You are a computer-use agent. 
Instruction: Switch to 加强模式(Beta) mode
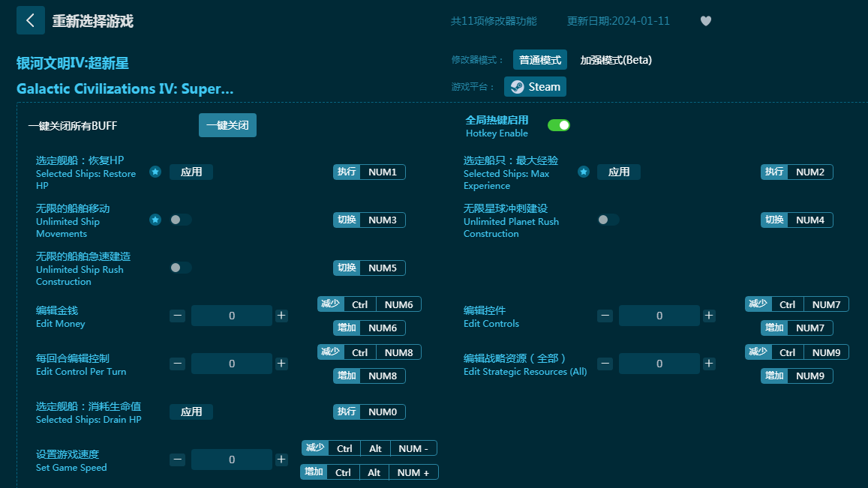pos(616,60)
